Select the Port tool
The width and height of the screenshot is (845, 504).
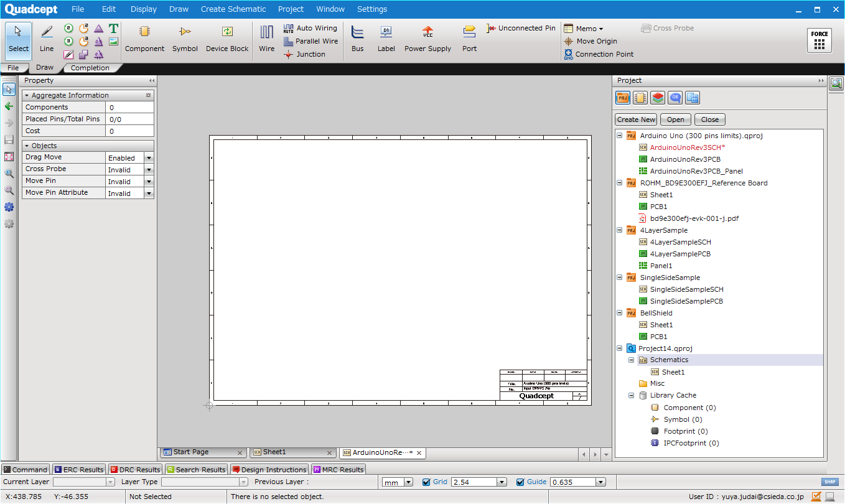[469, 39]
